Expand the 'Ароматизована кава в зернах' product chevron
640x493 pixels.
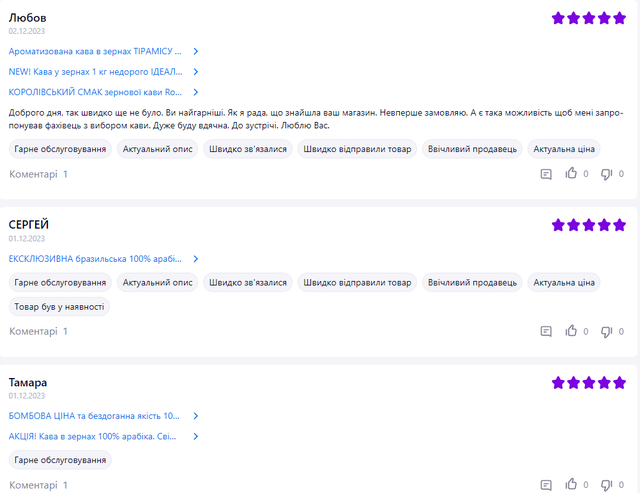(x=196, y=51)
